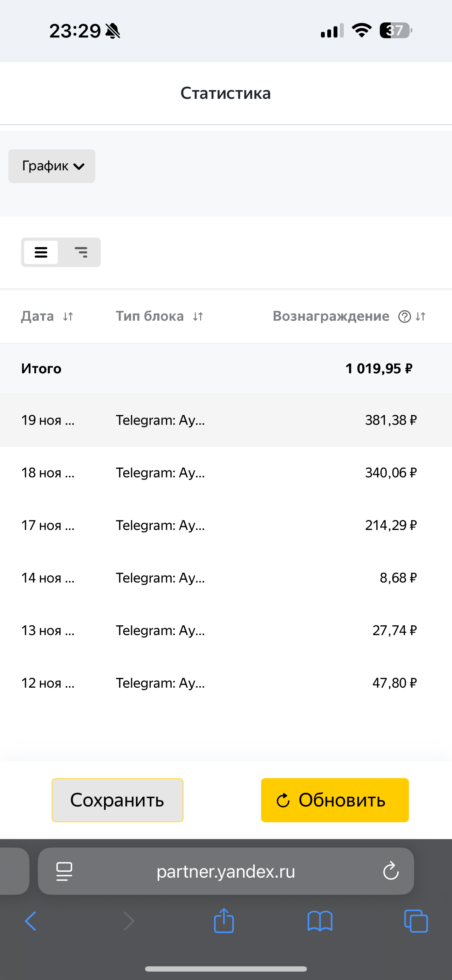Screen dimensions: 452x980
Task: Click the Сохранить button
Action: point(117,800)
